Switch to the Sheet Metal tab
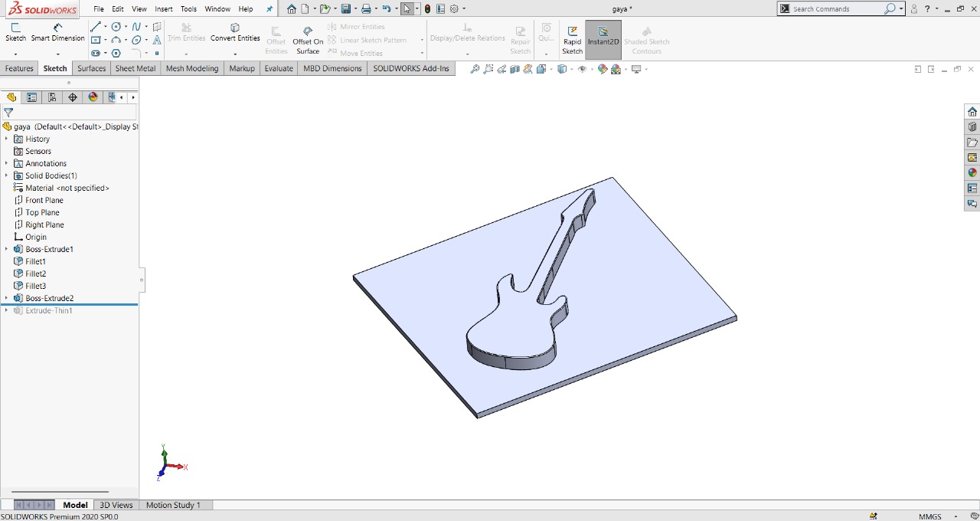Image resolution: width=980 pixels, height=521 pixels. point(136,68)
